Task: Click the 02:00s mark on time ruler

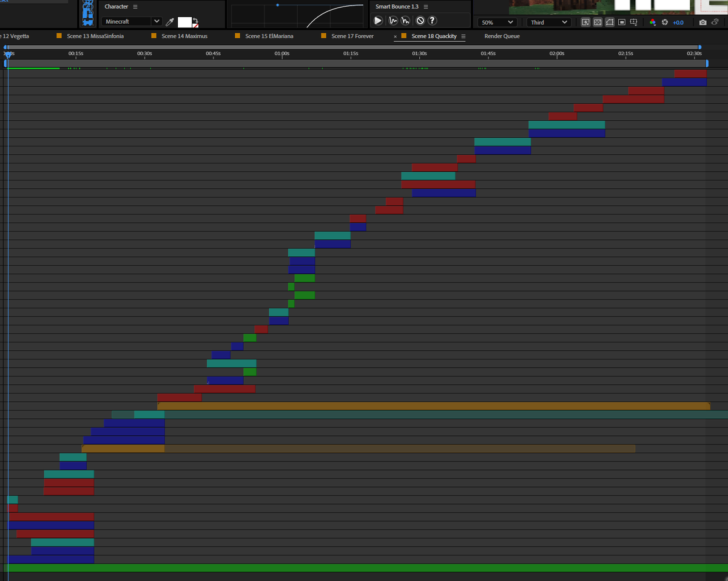Action: [x=556, y=53]
